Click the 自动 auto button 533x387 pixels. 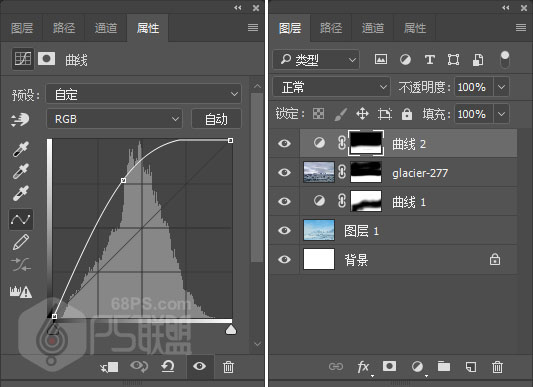pos(216,119)
